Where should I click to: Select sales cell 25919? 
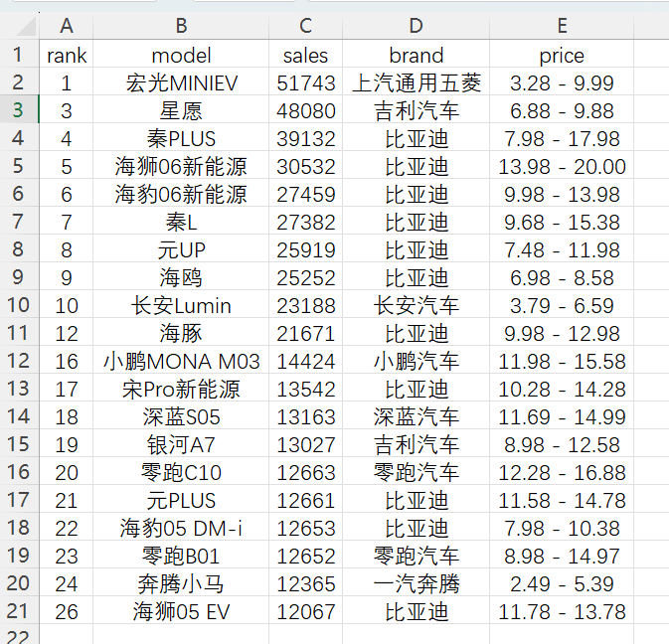pos(305,248)
